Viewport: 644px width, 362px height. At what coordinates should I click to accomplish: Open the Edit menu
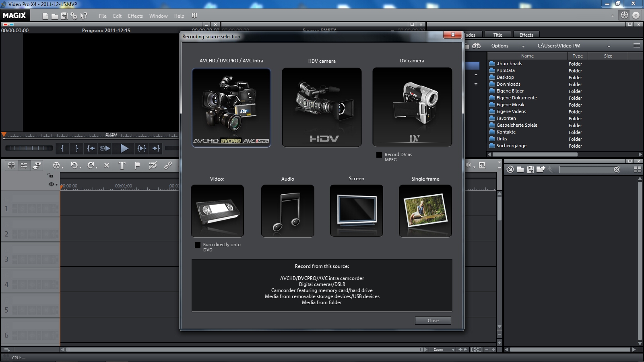point(117,16)
